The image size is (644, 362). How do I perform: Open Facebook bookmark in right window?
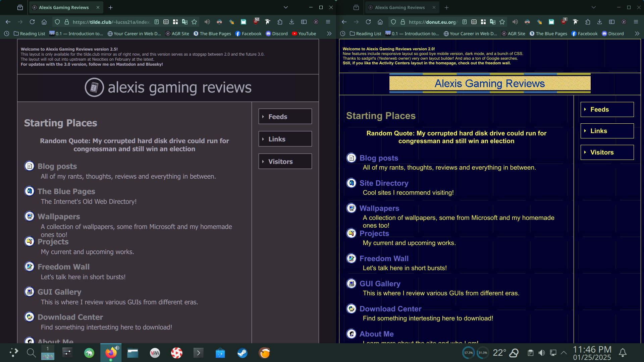584,34
